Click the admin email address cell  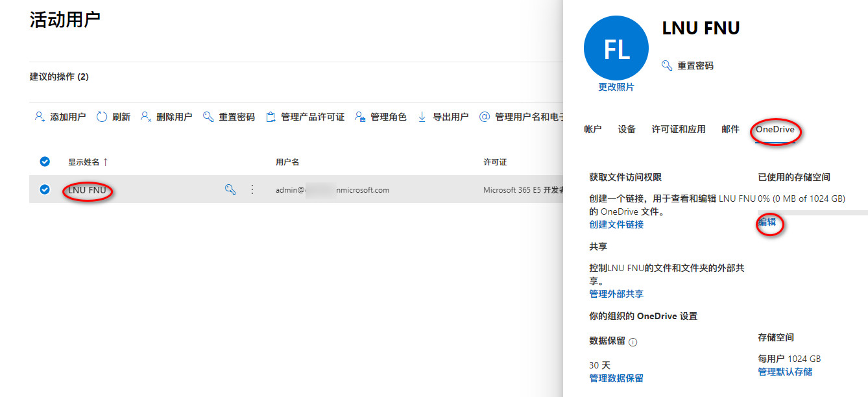pos(332,190)
